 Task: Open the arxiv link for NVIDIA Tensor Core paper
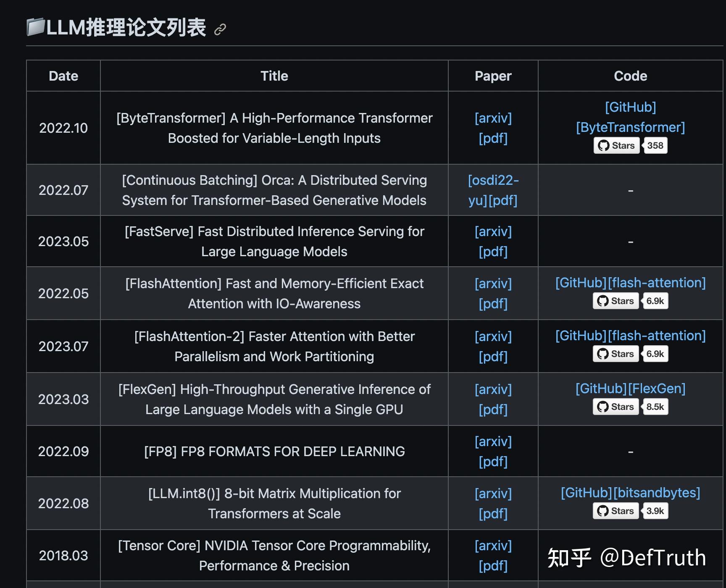pyautogui.click(x=494, y=546)
